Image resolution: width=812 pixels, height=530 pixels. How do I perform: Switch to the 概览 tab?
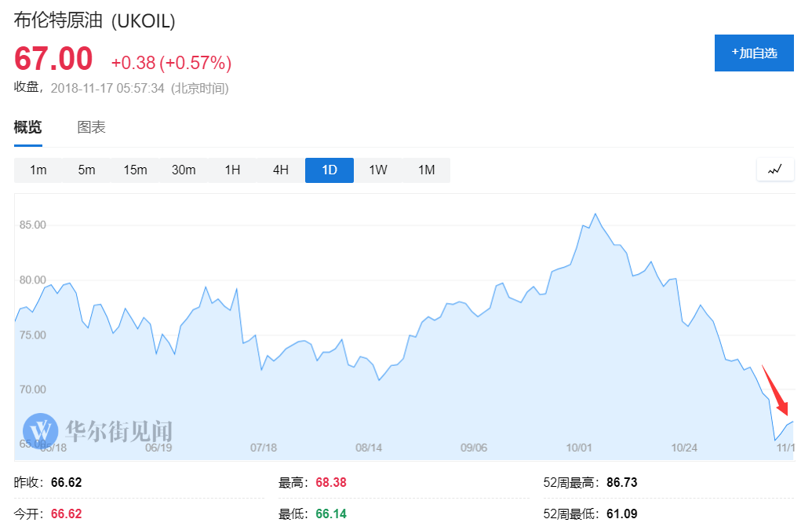pyautogui.click(x=28, y=127)
